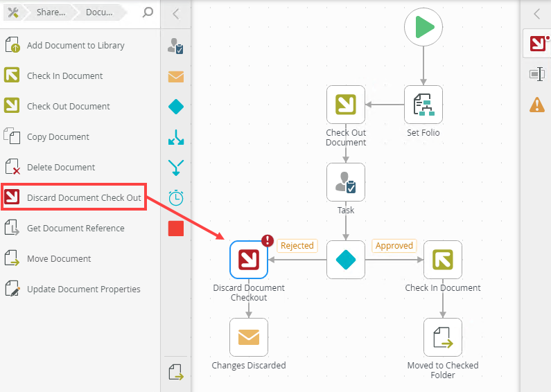Select the Check Out Document step on canvas
The width and height of the screenshot is (551, 392).
[346, 105]
